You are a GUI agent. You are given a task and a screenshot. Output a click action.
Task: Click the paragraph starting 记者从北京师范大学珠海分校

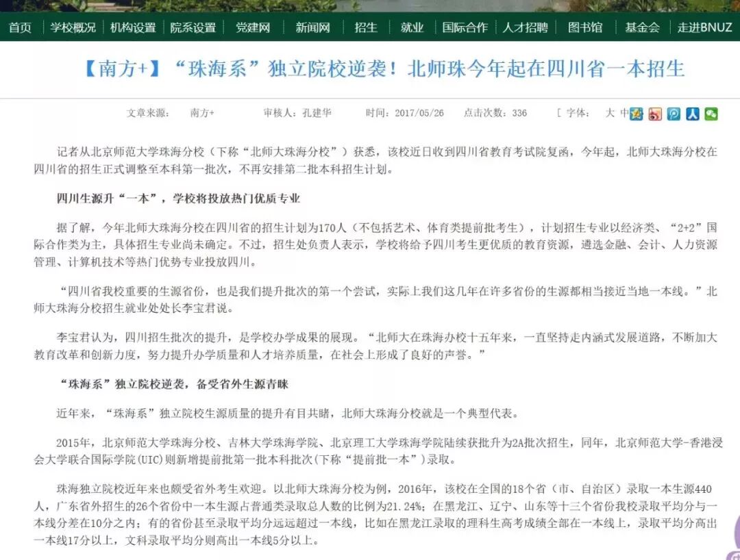(x=375, y=160)
